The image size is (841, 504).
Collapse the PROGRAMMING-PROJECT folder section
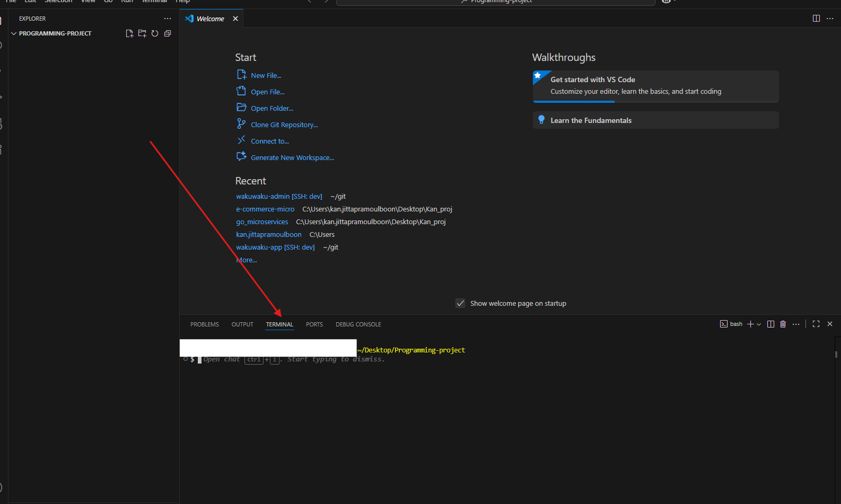14,33
